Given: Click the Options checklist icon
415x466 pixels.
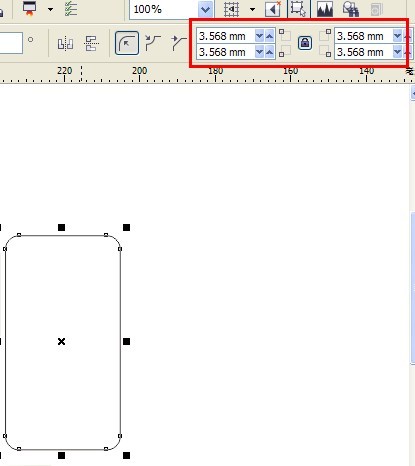Looking at the screenshot, I should [71, 9].
